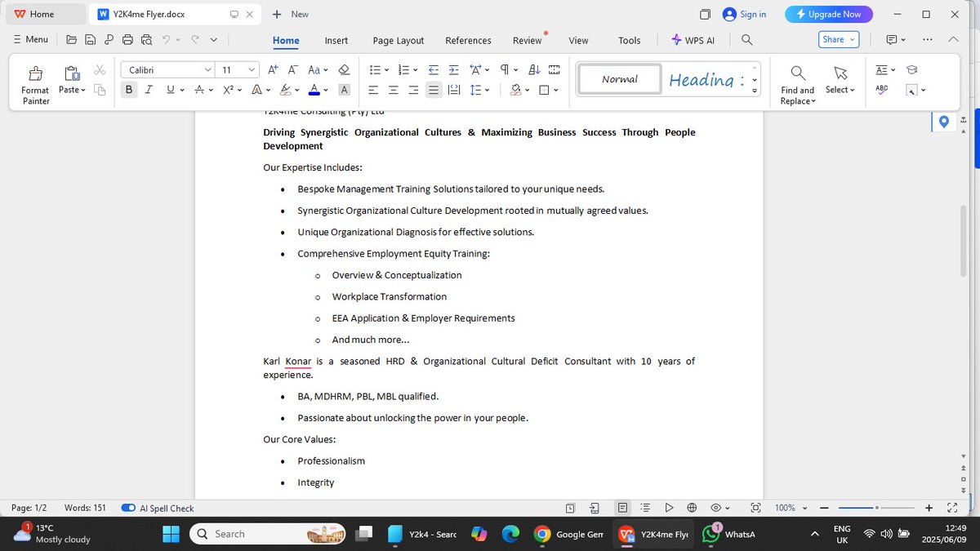Open the Select dropdown
This screenshot has height=551, width=980.
[840, 90]
